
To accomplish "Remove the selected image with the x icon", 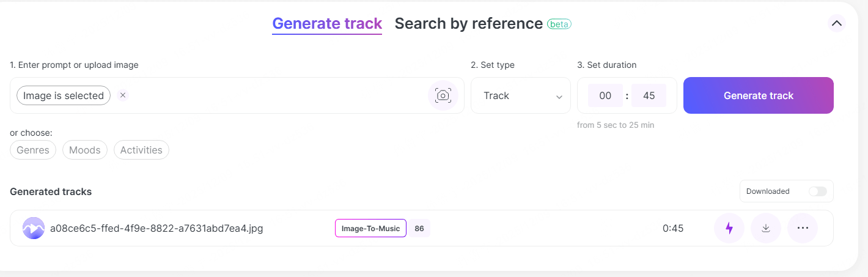I will click(x=123, y=95).
